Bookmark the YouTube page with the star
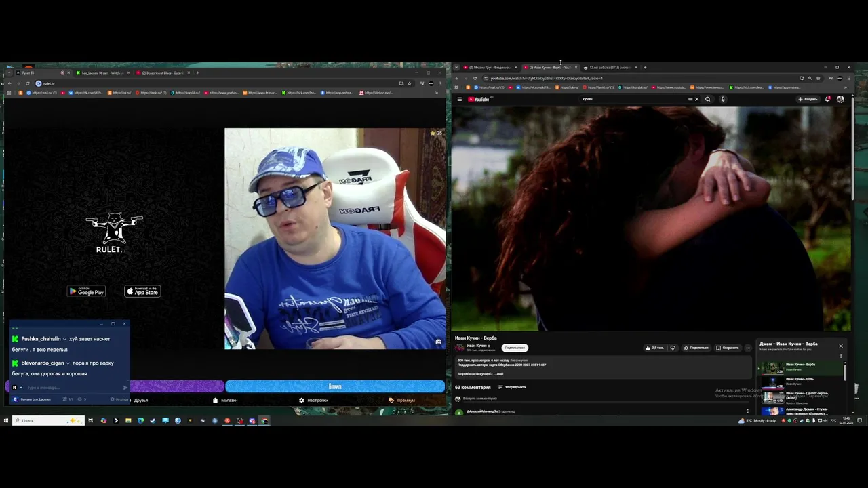868x488 pixels. coord(818,78)
